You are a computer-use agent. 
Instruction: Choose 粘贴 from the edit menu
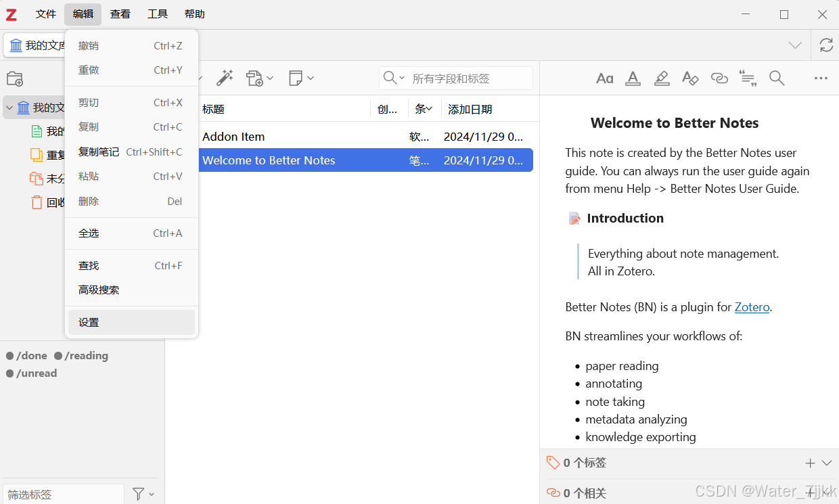coord(131,176)
